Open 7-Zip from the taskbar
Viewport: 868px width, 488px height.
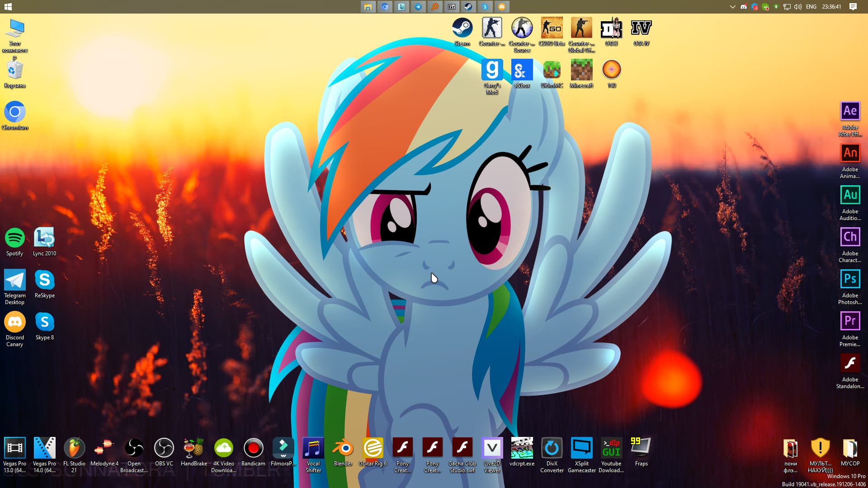(452, 7)
